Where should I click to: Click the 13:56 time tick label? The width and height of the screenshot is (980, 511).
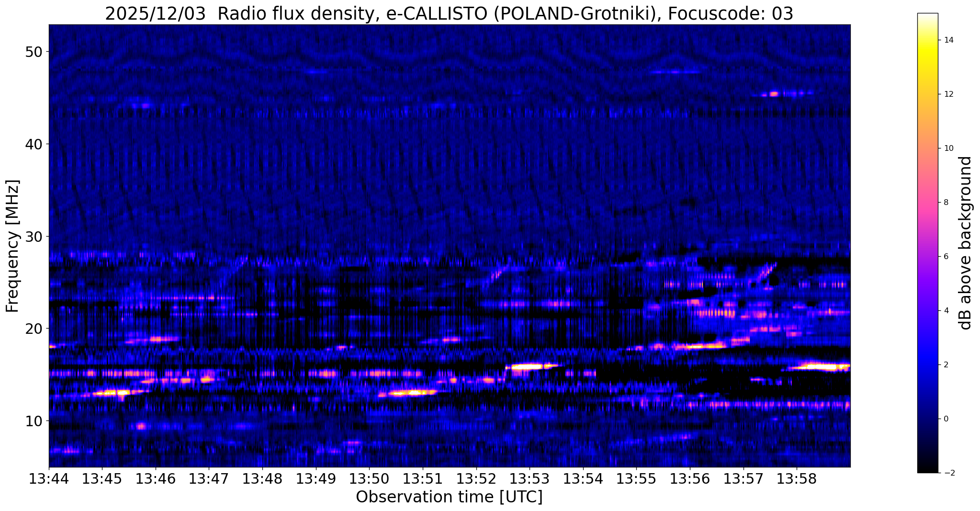[690, 479]
